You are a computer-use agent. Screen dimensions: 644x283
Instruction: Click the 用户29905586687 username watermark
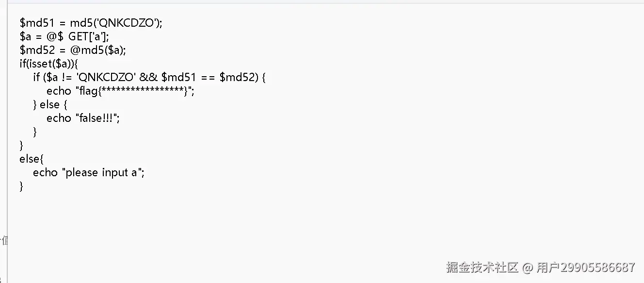click(585, 267)
